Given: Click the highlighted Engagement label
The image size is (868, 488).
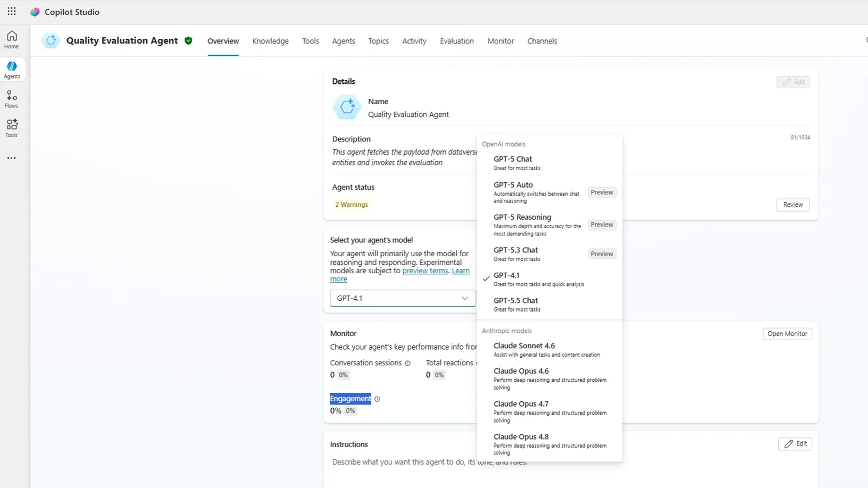Looking at the screenshot, I should pyautogui.click(x=350, y=399).
